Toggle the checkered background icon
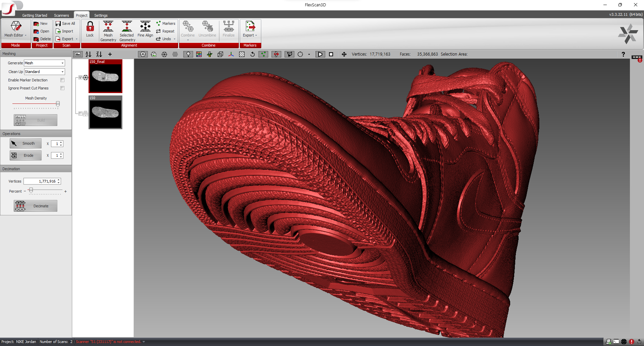Screen dimensions: 644x346 coord(242,54)
